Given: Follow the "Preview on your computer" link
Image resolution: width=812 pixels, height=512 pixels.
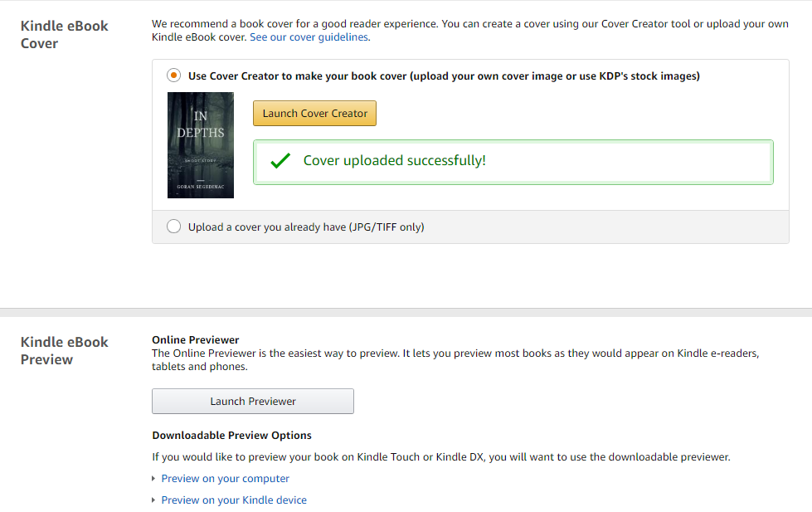Looking at the screenshot, I should pyautogui.click(x=225, y=479).
